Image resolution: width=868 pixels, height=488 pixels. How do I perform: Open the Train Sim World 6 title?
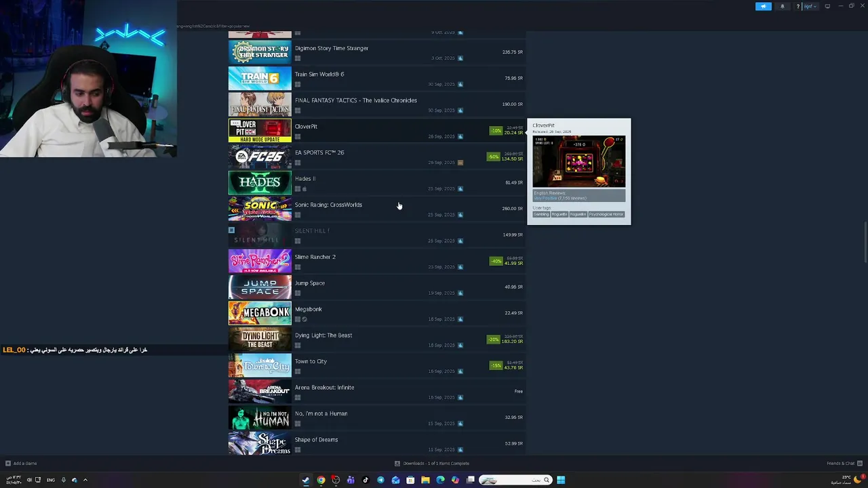click(319, 75)
